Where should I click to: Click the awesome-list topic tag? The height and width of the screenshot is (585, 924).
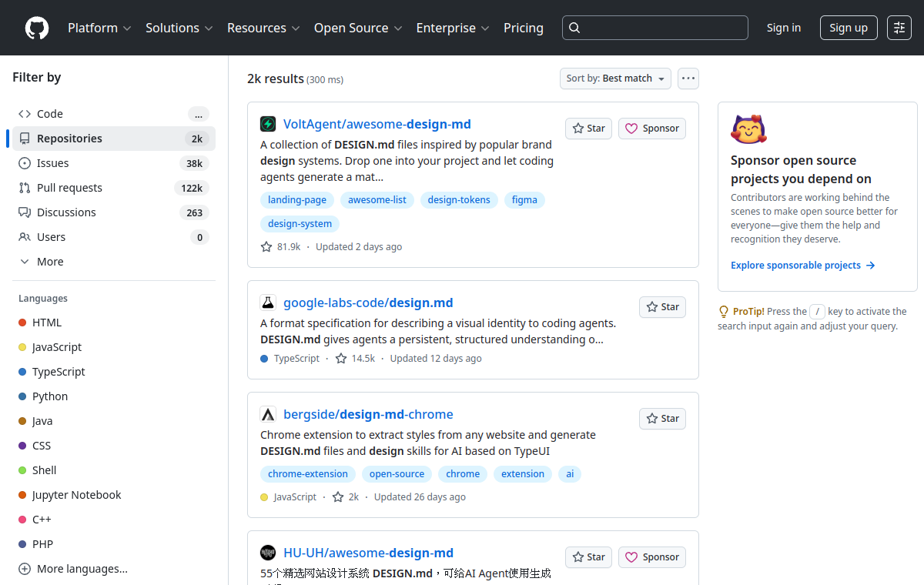[377, 200]
